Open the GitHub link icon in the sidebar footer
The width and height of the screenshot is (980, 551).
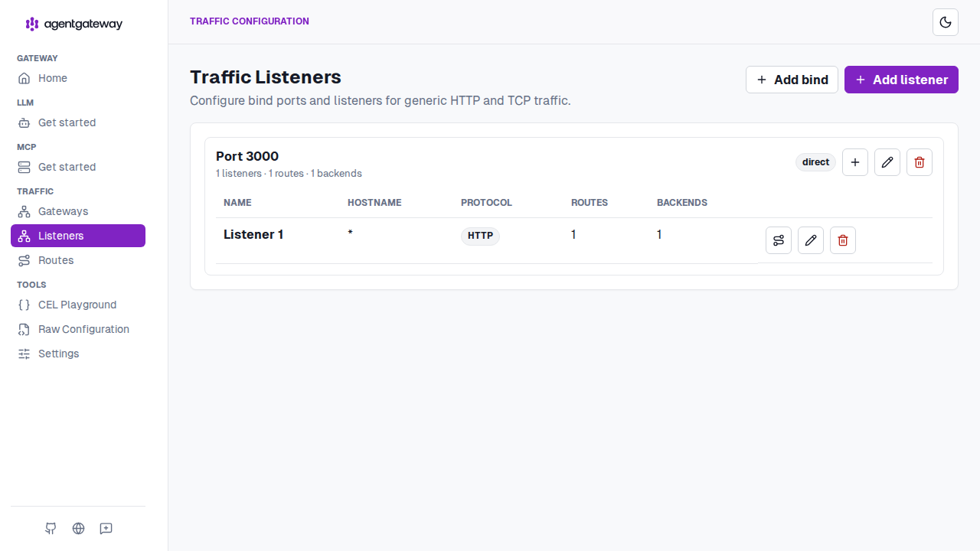(51, 528)
